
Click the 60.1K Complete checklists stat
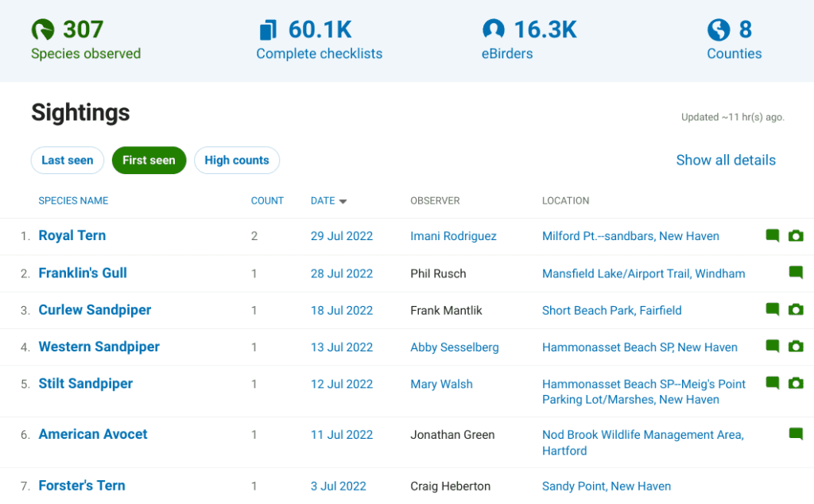[x=320, y=40]
